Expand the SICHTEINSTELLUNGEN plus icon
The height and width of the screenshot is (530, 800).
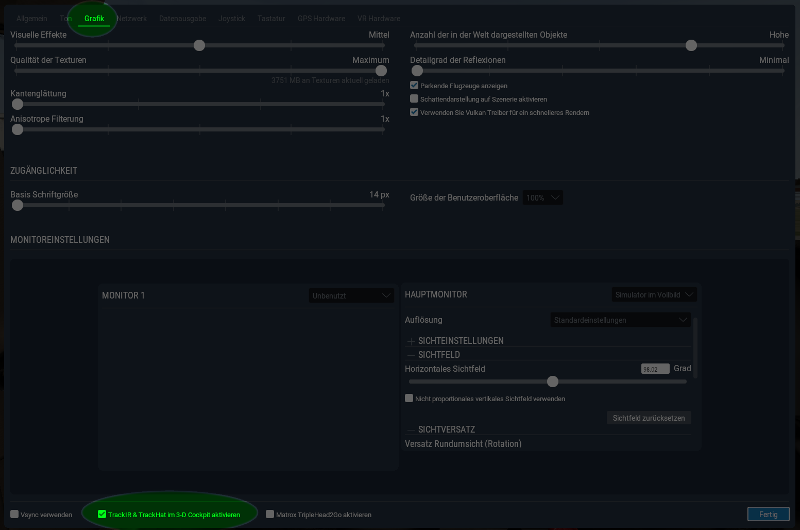pyautogui.click(x=411, y=341)
